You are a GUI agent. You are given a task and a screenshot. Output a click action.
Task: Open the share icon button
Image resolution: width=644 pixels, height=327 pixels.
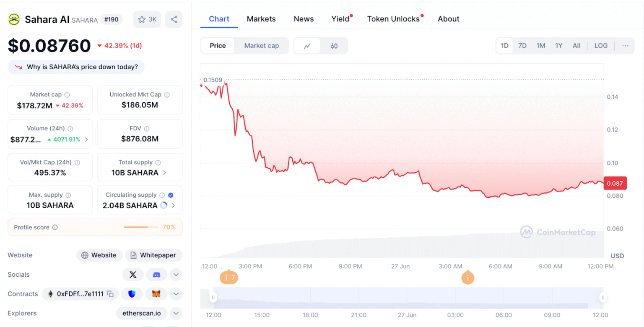174,19
